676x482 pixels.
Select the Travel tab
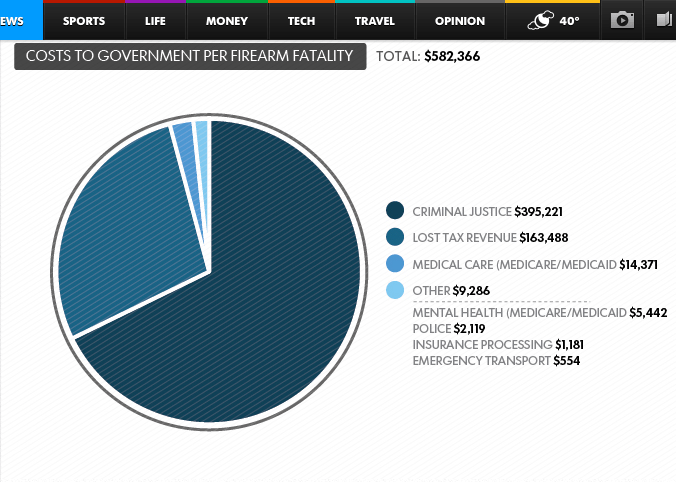pyautogui.click(x=375, y=21)
